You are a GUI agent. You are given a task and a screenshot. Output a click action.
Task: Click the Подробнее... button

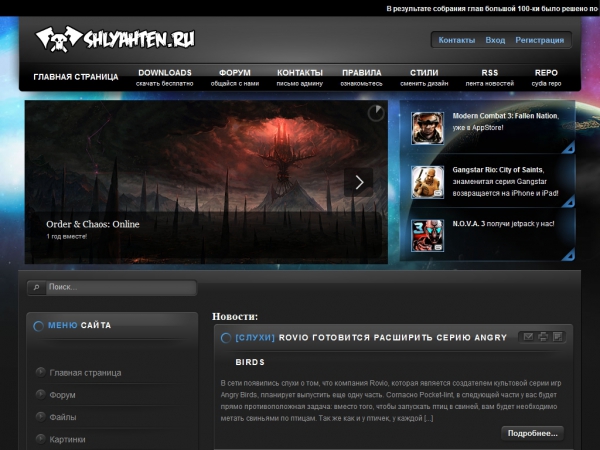[x=532, y=433]
